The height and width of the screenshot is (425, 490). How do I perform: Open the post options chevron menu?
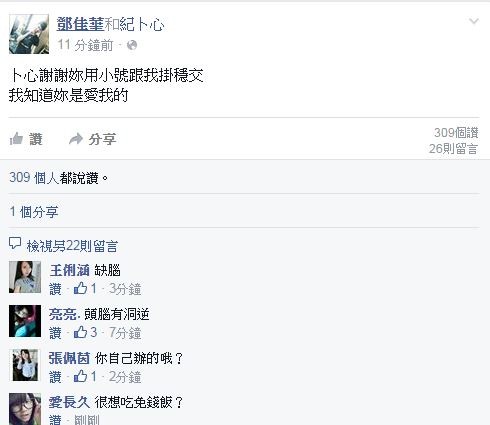click(474, 22)
